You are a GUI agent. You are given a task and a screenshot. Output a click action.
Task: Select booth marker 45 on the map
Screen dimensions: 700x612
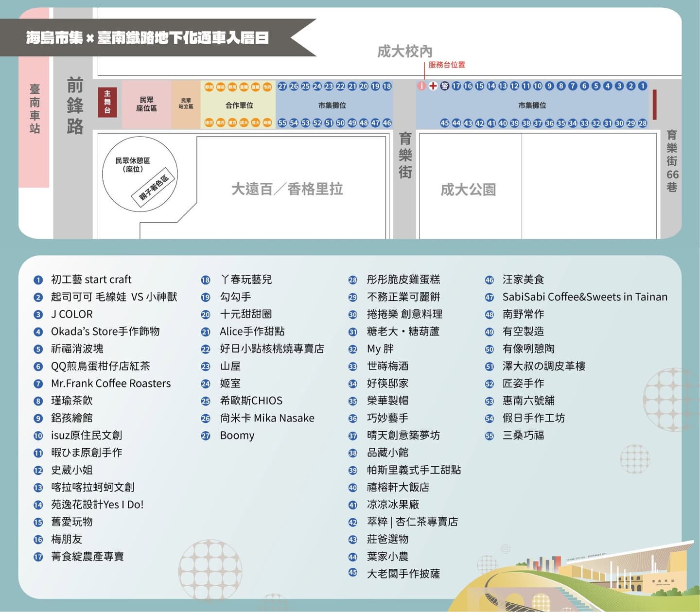445,123
